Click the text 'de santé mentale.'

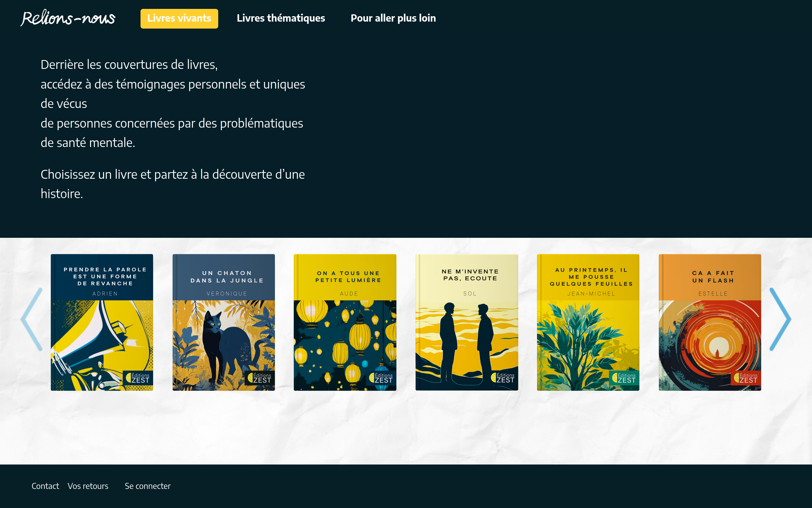click(x=88, y=143)
